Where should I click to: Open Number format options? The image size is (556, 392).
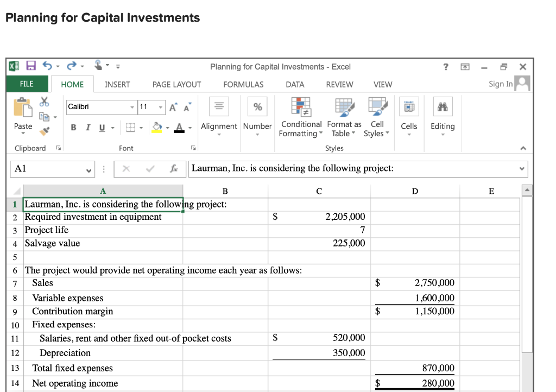[257, 116]
